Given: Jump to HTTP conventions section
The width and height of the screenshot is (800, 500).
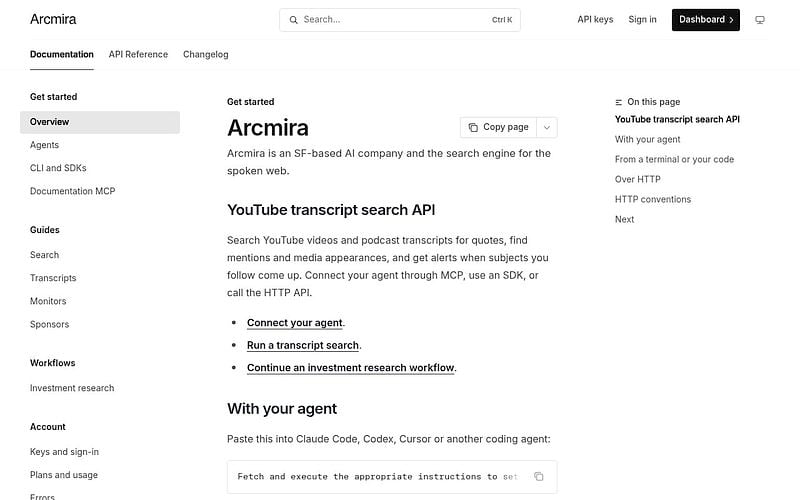Looking at the screenshot, I should click(653, 199).
